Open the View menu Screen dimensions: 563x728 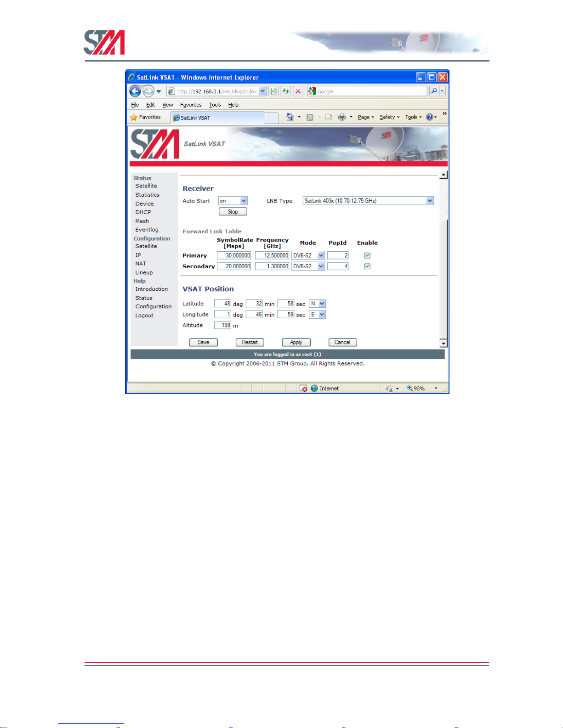pyautogui.click(x=167, y=105)
